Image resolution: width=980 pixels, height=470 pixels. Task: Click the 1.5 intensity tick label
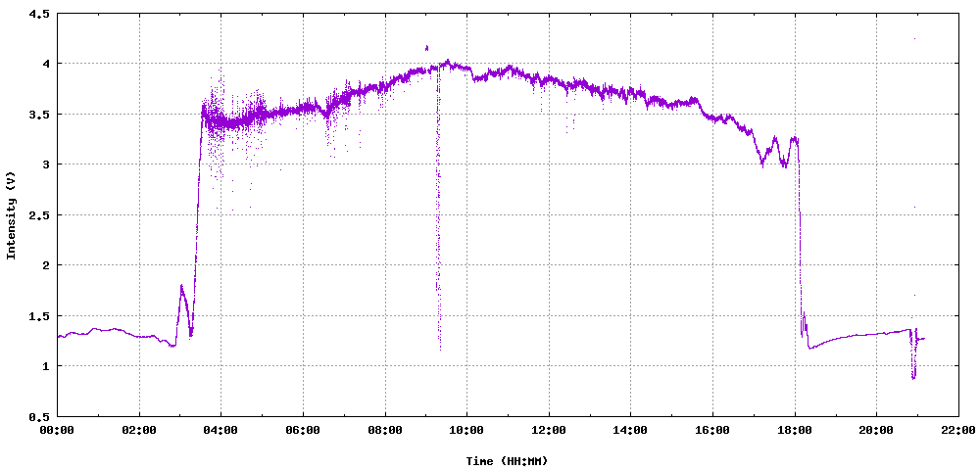point(39,316)
